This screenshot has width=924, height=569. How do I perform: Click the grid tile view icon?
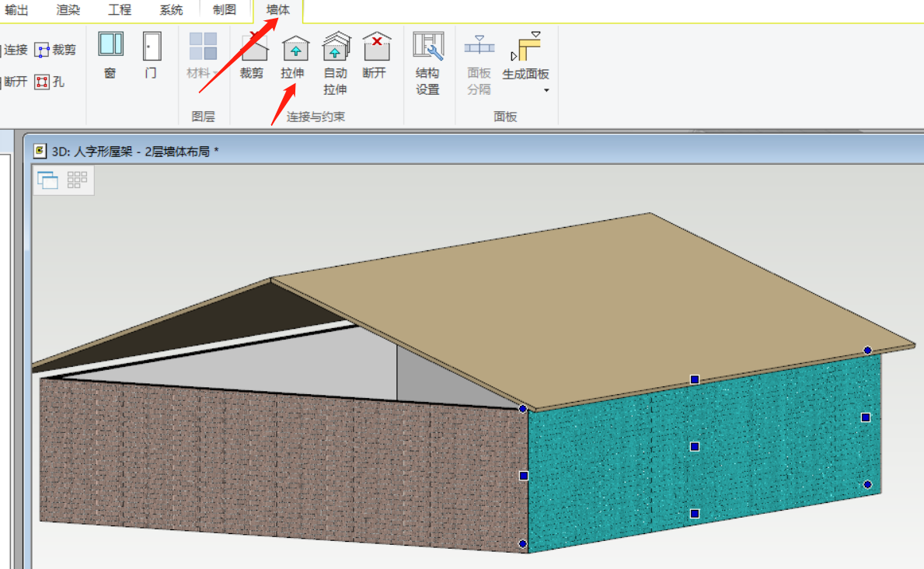click(77, 180)
